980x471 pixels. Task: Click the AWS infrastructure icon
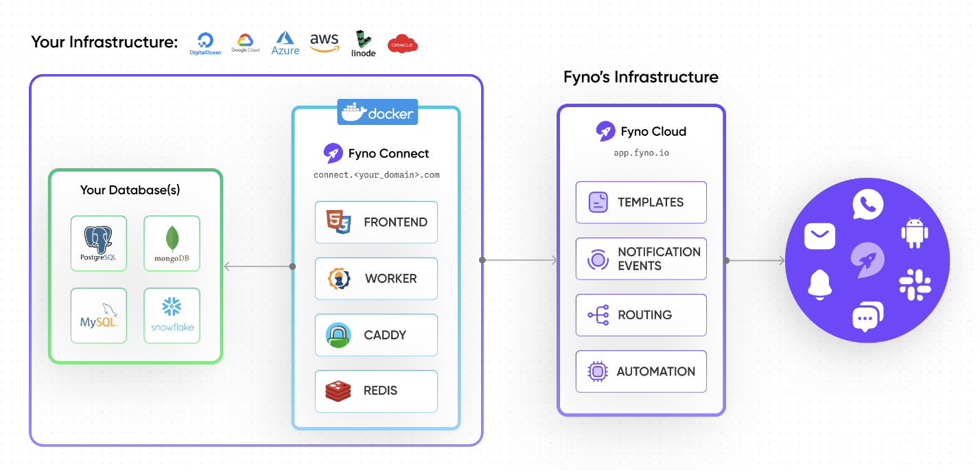[x=324, y=42]
